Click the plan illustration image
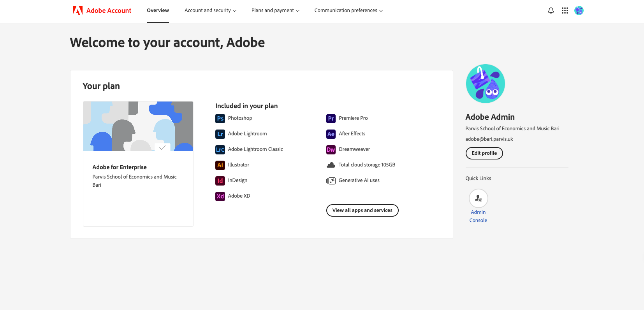This screenshot has width=644, height=310. (x=138, y=126)
